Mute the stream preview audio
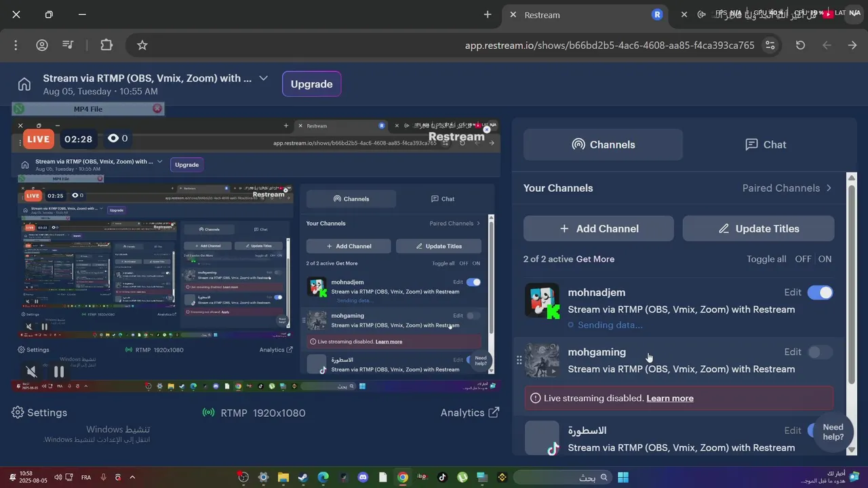868x488 pixels. coord(31,371)
